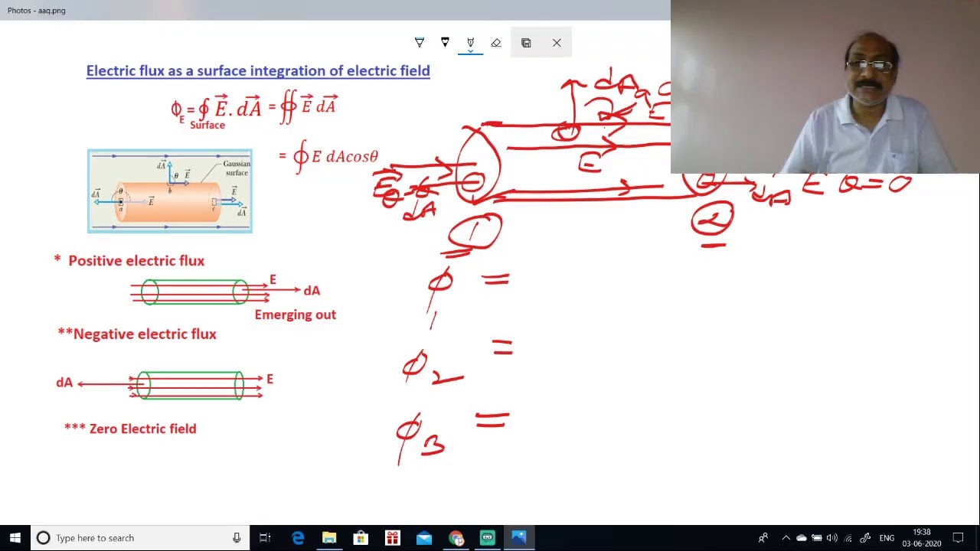The image size is (980, 551).
Task: Open the volume speaker control
Action: [832, 538]
